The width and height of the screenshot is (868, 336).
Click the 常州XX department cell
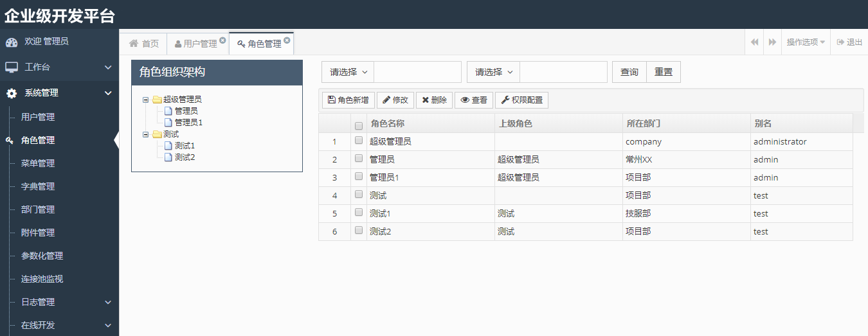(687, 159)
